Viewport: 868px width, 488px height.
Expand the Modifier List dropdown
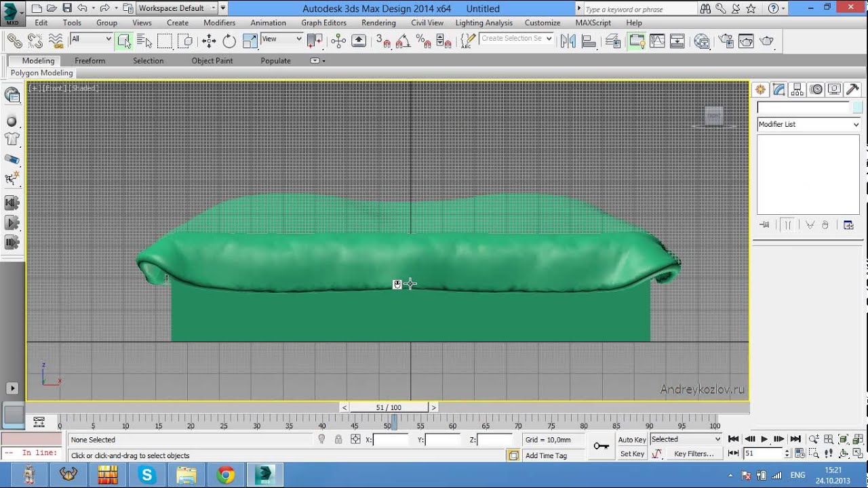tap(808, 124)
